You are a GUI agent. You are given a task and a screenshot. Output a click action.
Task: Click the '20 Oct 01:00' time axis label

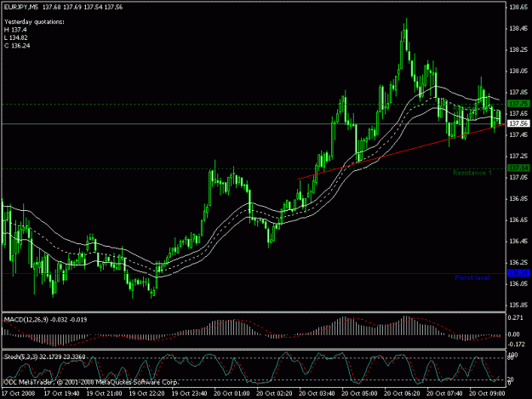[x=232, y=394]
